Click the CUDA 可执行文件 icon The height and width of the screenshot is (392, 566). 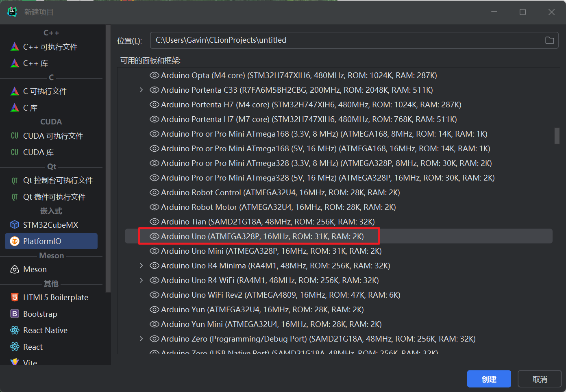tap(15, 136)
